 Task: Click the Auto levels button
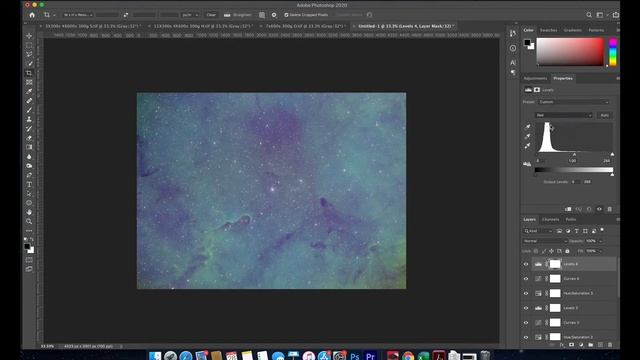pyautogui.click(x=604, y=115)
